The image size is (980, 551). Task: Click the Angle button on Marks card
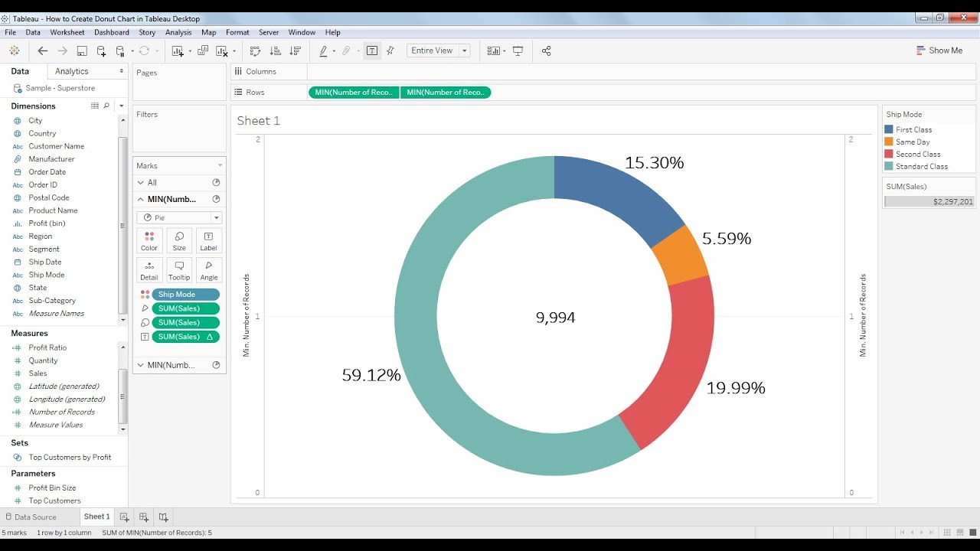point(208,270)
